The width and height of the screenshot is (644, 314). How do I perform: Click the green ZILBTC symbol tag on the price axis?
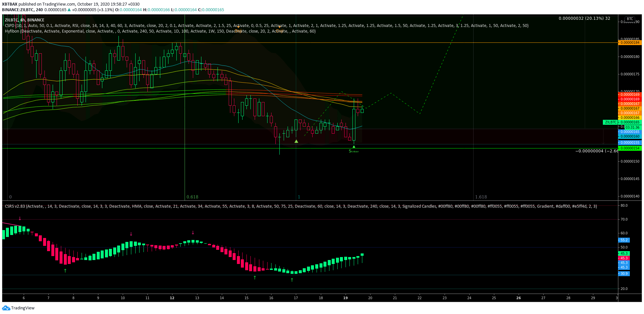coord(611,122)
